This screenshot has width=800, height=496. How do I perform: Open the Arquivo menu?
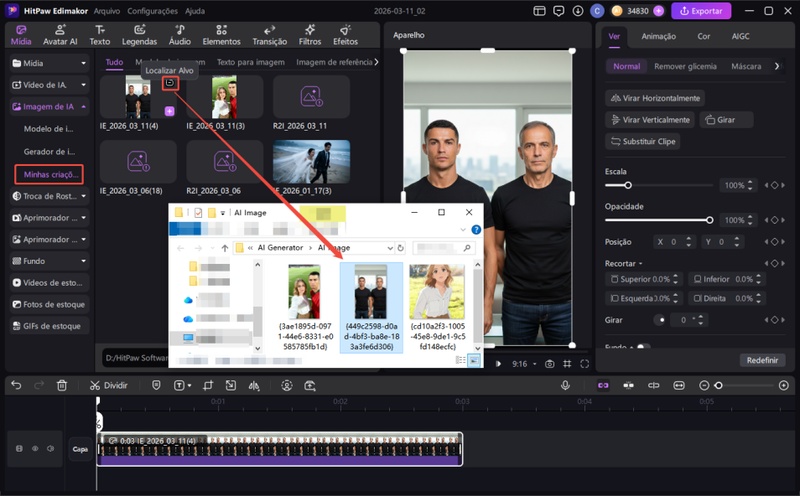click(x=107, y=11)
